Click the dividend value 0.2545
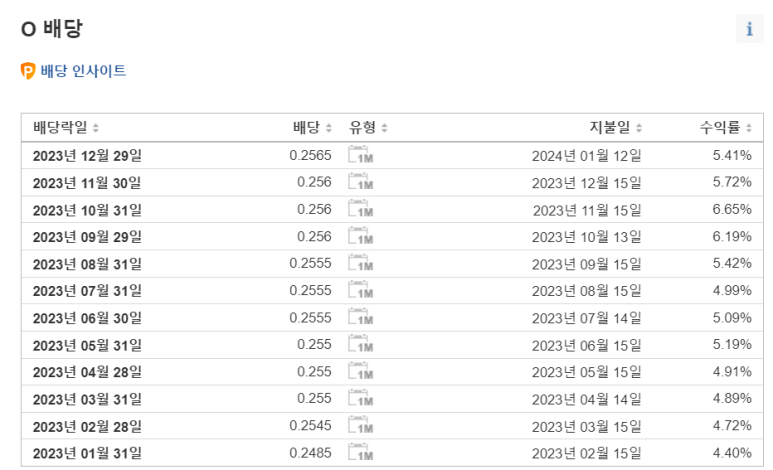The width and height of the screenshot is (773, 470). coord(310,426)
